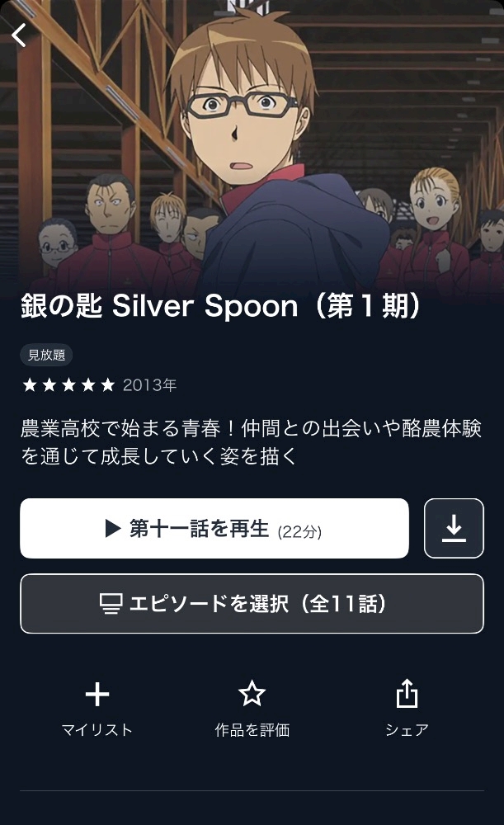Image resolution: width=504 pixels, height=825 pixels.
Task: Share the title using share icon
Action: 407,694
